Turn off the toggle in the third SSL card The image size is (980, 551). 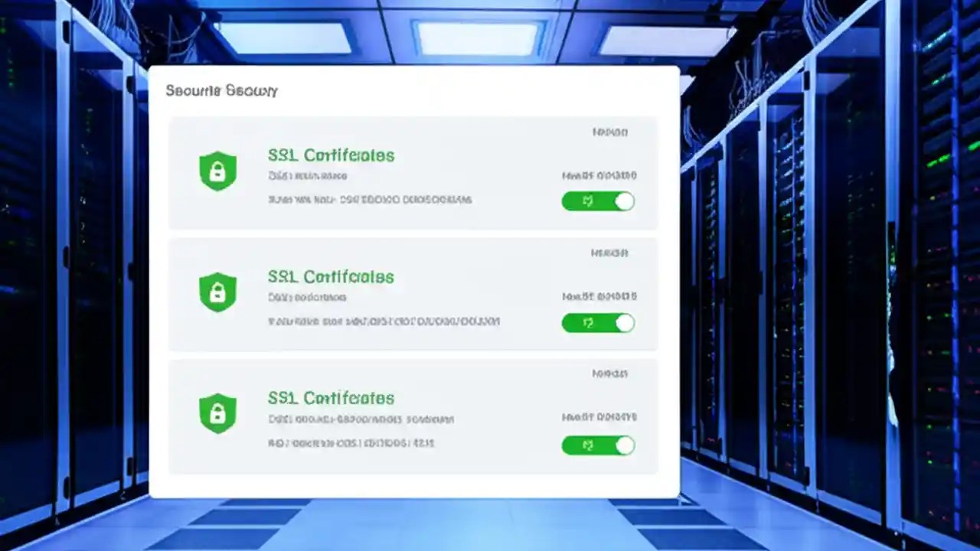pyautogui.click(x=599, y=445)
